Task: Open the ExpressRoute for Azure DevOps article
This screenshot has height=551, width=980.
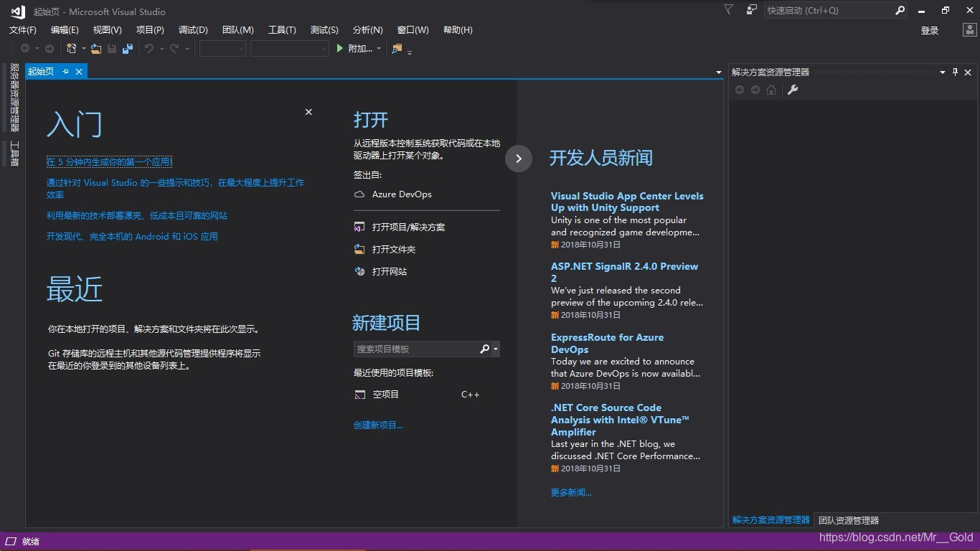Action: 607,343
